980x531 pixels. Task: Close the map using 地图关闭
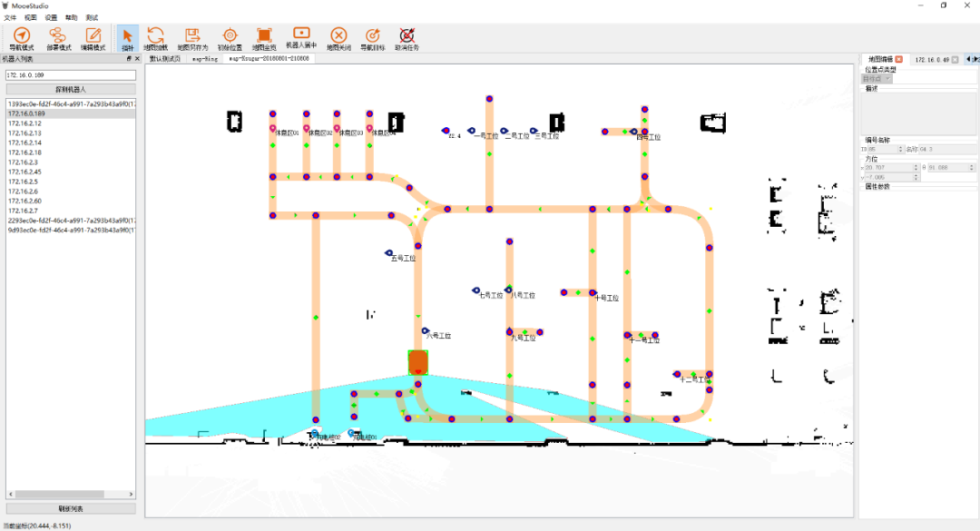point(338,38)
